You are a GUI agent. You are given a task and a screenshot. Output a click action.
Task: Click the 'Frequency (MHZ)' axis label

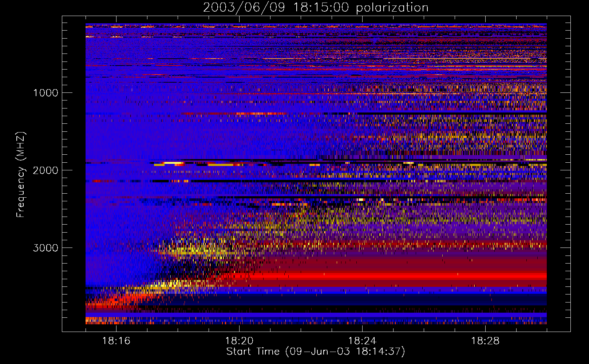(21, 175)
